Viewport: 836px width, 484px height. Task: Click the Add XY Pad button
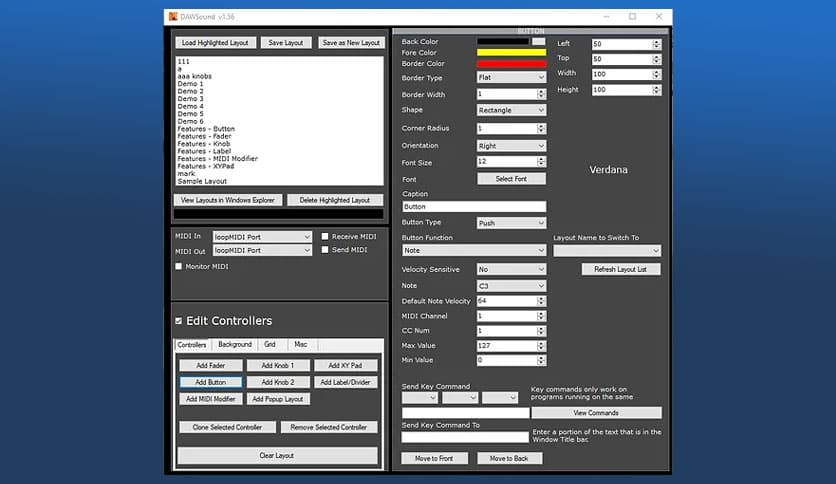tap(345, 366)
